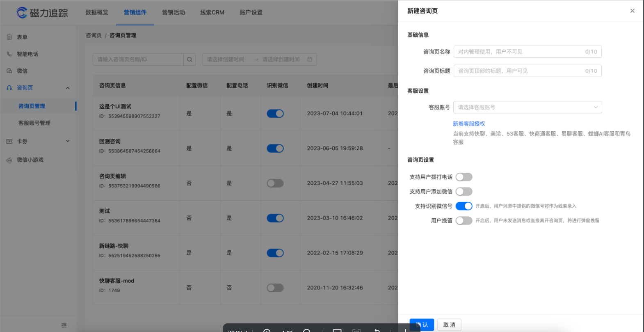This screenshot has height=332, width=644.
Task: Click 配置电话 column header
Action: pyautogui.click(x=237, y=85)
